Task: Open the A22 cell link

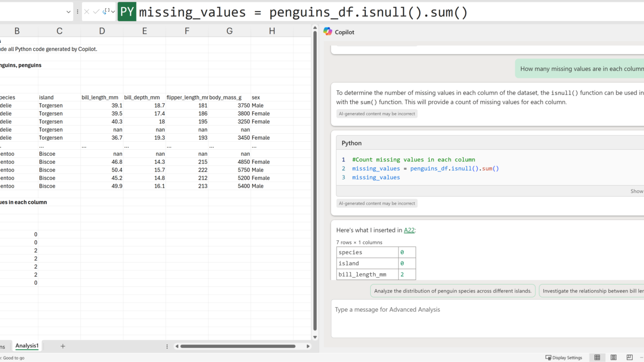Action: pos(409,230)
